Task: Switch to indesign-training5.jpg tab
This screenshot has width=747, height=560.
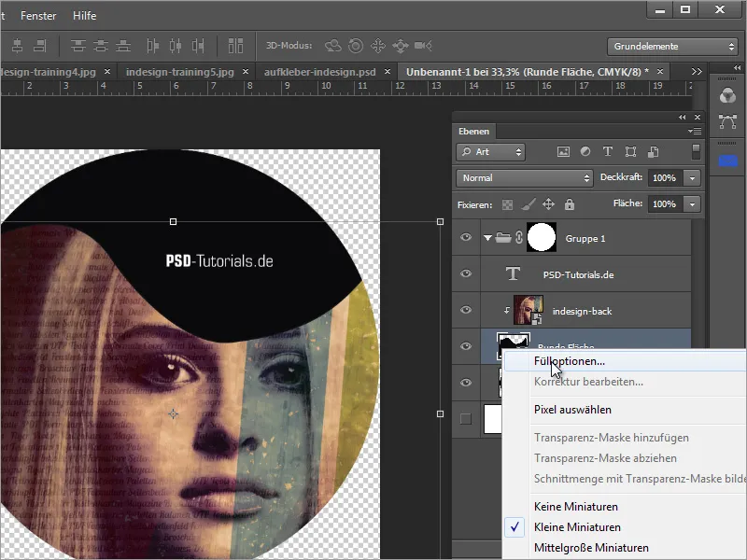Action: (x=179, y=72)
